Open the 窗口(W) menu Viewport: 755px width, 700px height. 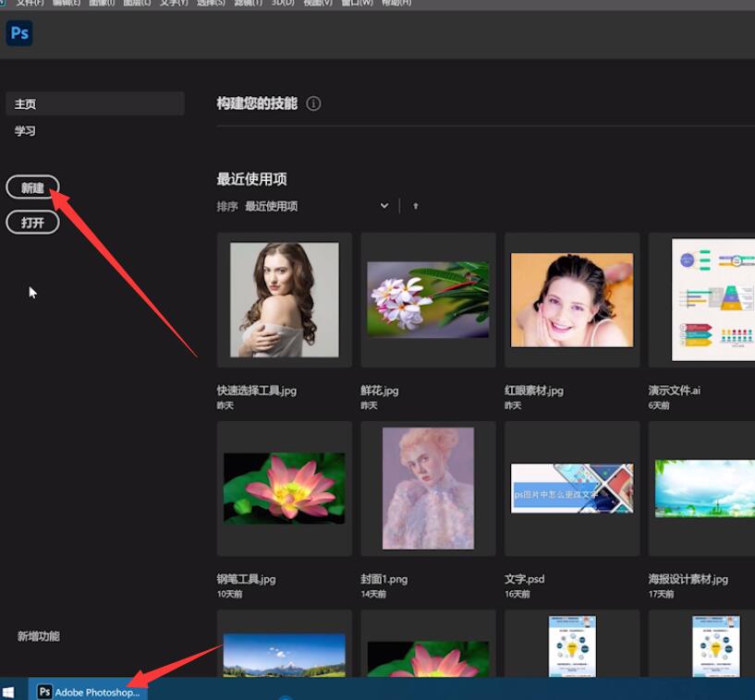point(358,3)
